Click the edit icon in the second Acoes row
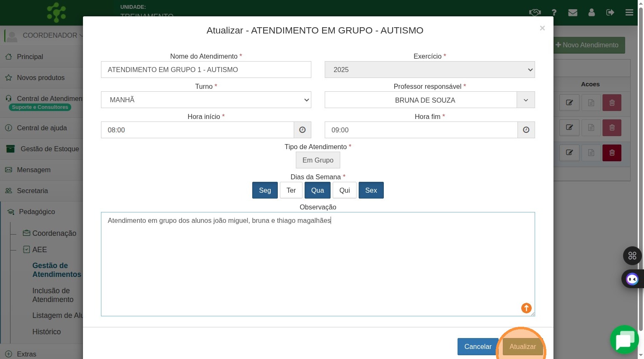Image resolution: width=644 pixels, height=359 pixels. pos(569,128)
